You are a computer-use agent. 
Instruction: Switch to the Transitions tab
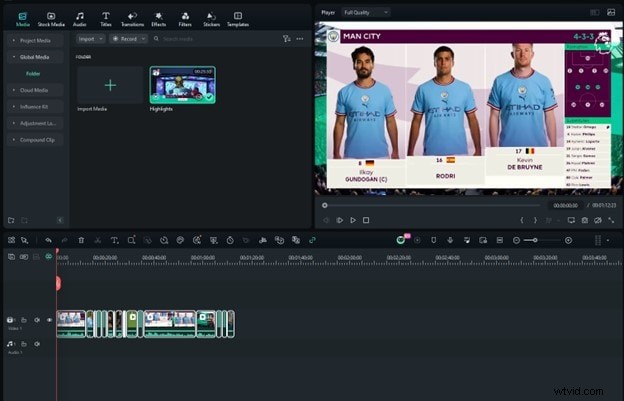pos(132,18)
